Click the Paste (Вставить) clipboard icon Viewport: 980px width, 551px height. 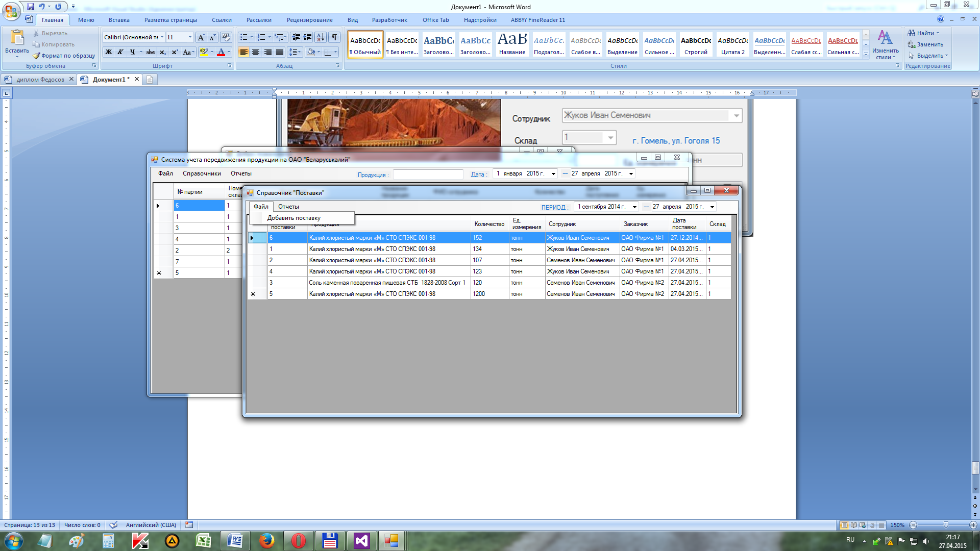(17, 38)
